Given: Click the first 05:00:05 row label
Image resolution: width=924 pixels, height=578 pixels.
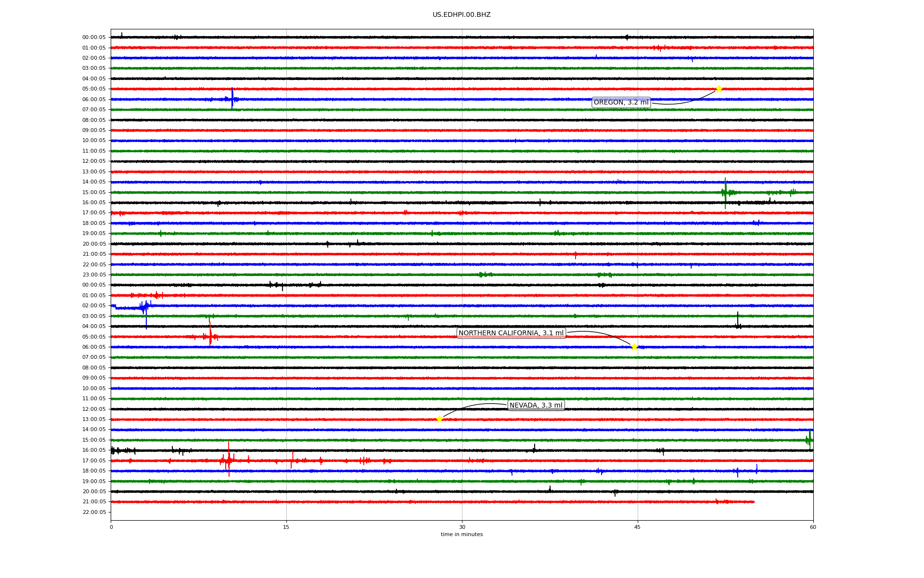Looking at the screenshot, I should [94, 89].
